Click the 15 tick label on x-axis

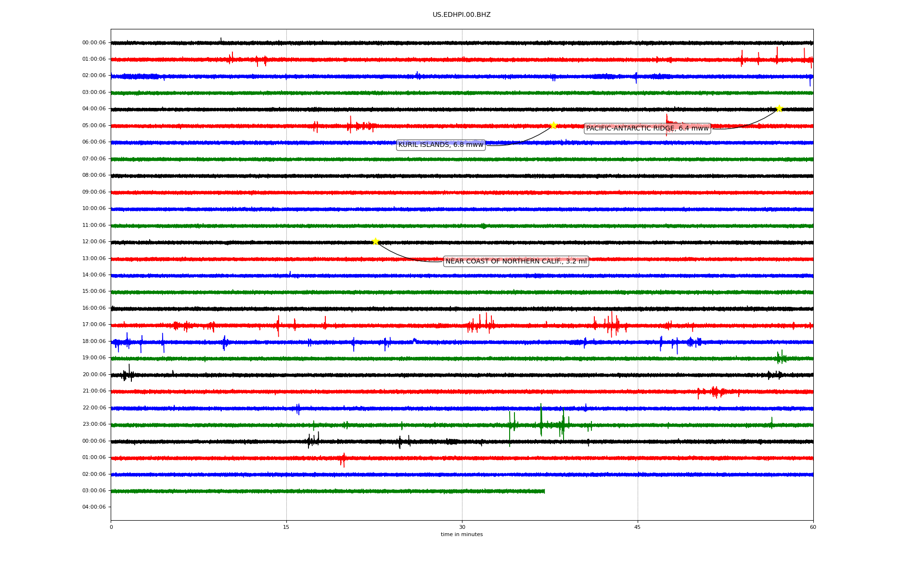pyautogui.click(x=286, y=527)
